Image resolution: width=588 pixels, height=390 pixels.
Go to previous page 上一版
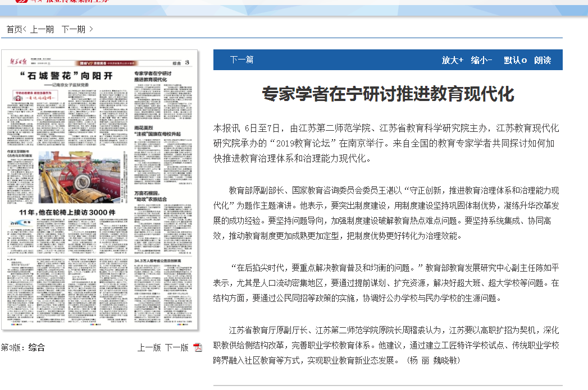[x=149, y=347]
